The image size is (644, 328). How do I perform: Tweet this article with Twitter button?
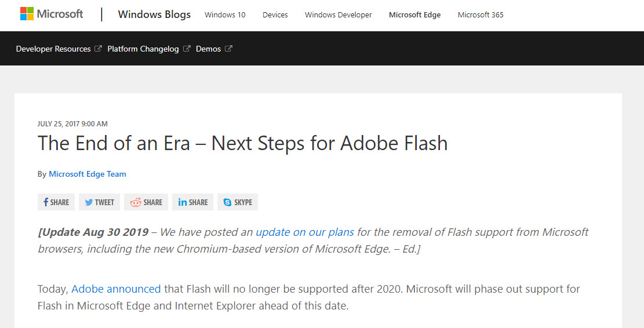pyautogui.click(x=99, y=202)
